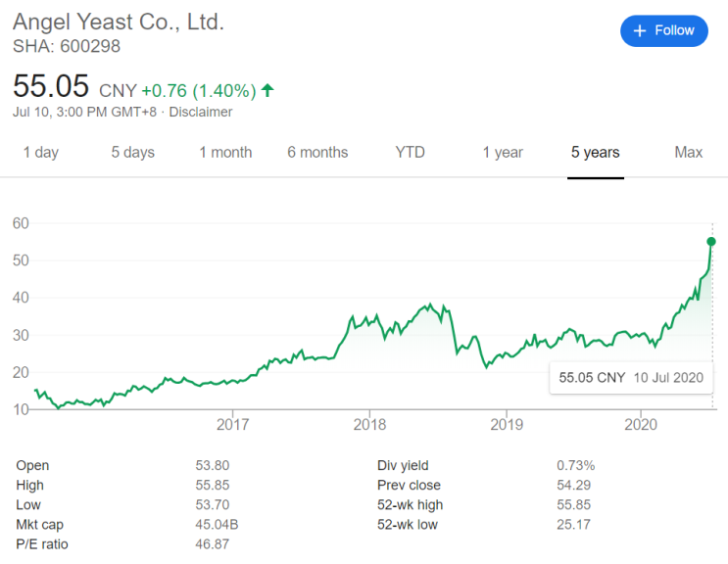Switch to the 5 days range
The image size is (728, 564).
(132, 152)
